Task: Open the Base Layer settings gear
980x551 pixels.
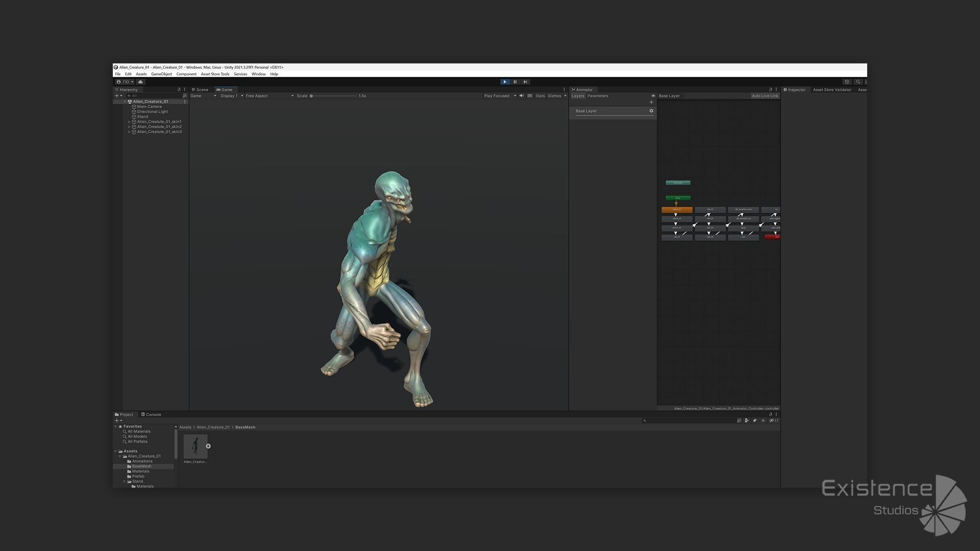Action: click(x=651, y=111)
